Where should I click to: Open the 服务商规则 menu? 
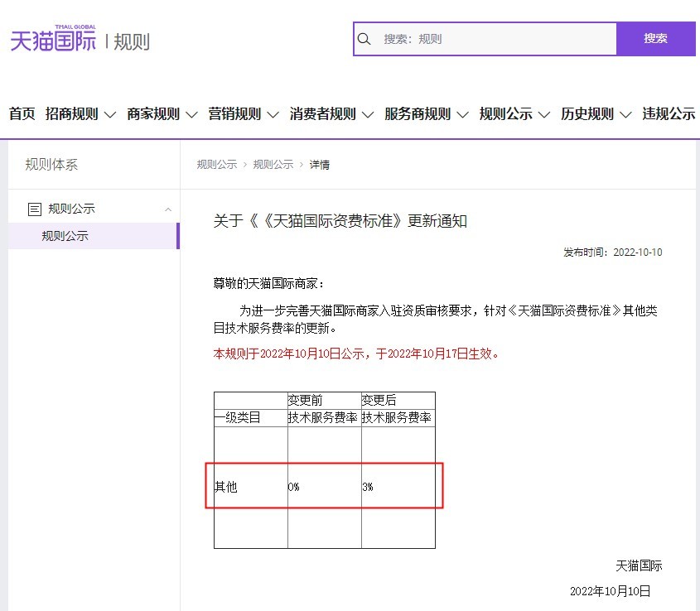click(x=418, y=113)
